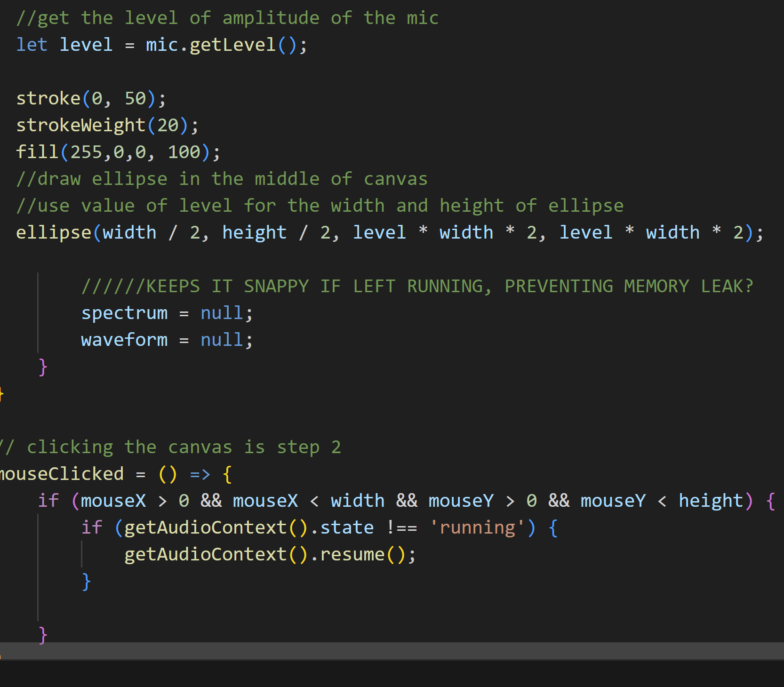Click the fill function name
Image resolution: width=784 pixels, height=687 pixels.
pyautogui.click(x=37, y=152)
